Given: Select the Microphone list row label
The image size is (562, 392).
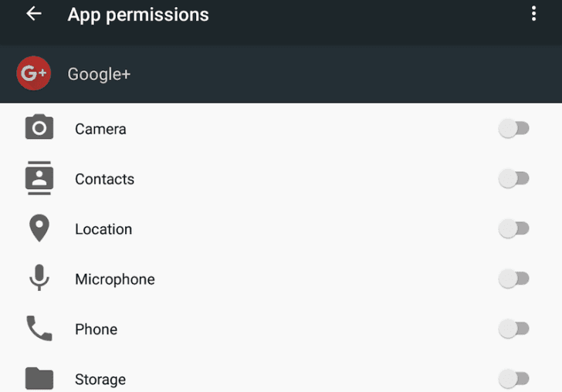Looking at the screenshot, I should [115, 279].
